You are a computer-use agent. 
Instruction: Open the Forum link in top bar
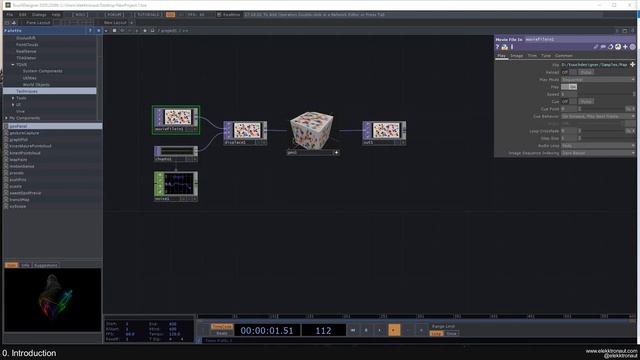pyautogui.click(x=114, y=15)
